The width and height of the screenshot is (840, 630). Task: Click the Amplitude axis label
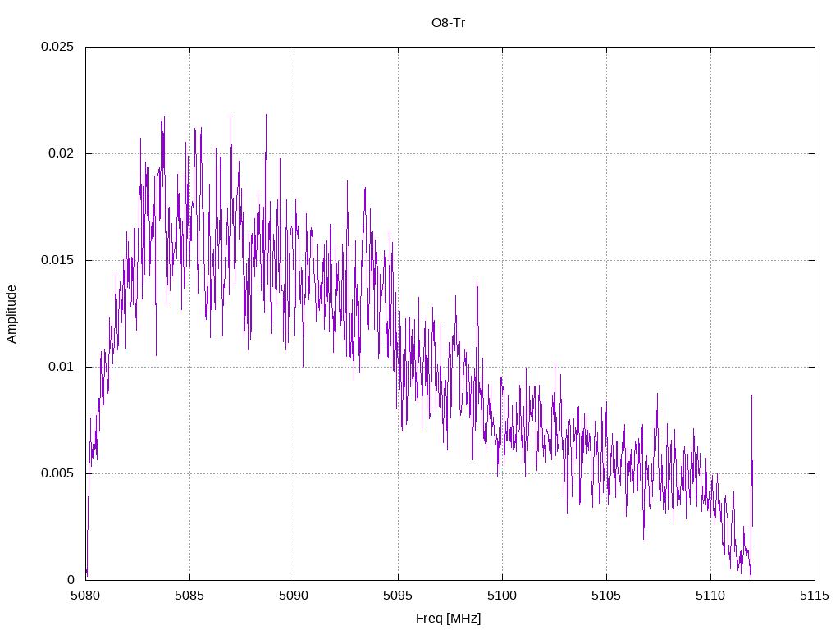pyautogui.click(x=11, y=314)
